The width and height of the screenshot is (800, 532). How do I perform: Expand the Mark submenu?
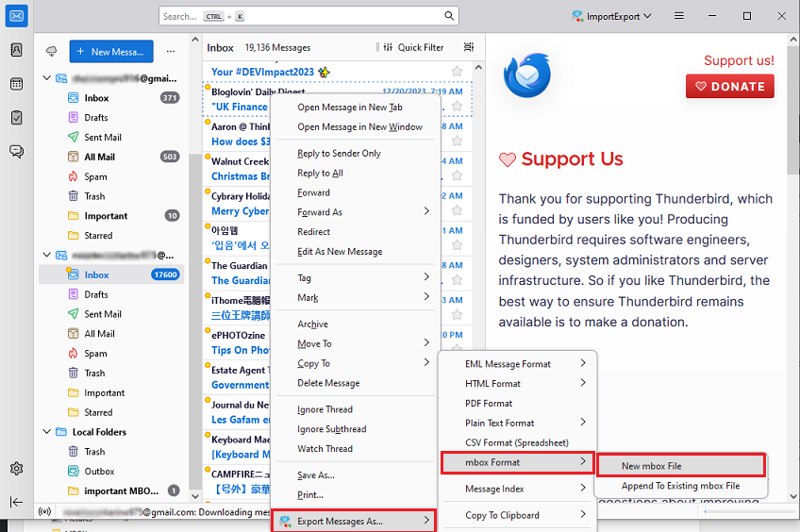[355, 298]
